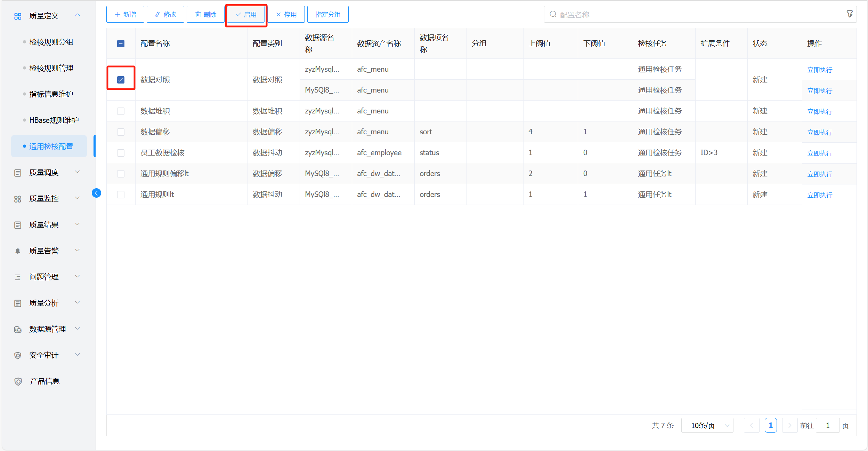The image size is (868, 451).
Task: Open HBase规则维护 submenu item
Action: 54,120
